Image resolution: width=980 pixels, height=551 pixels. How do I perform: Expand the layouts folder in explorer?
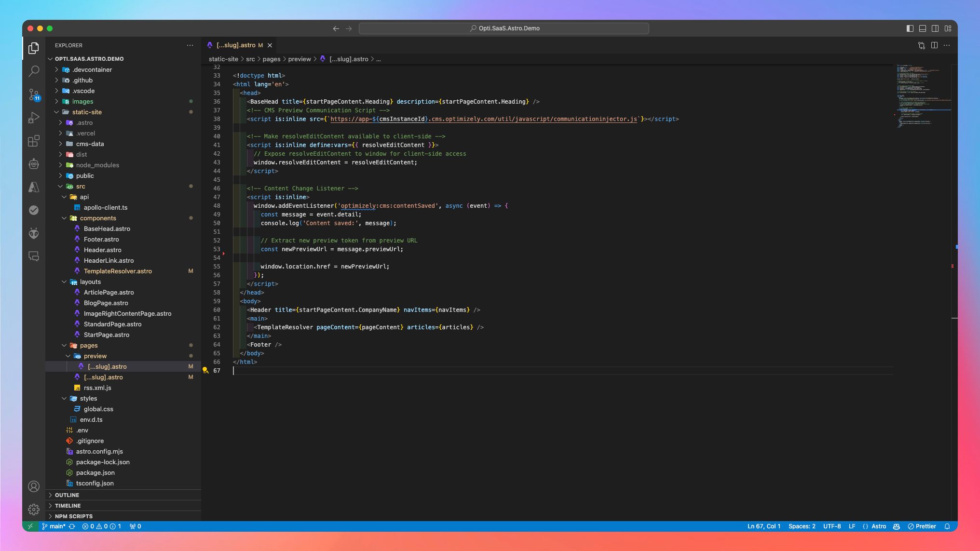90,281
